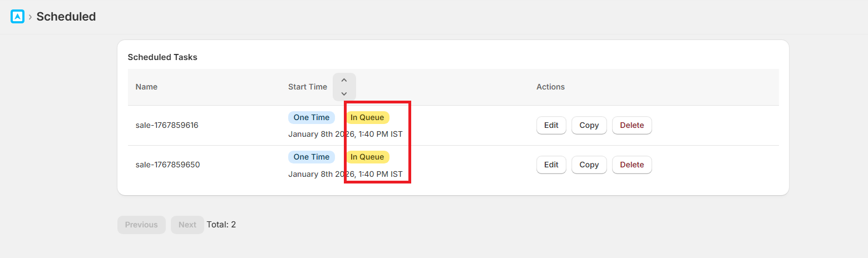This screenshot has width=868, height=258.
Task: Click the Name column header
Action: pyautogui.click(x=146, y=87)
